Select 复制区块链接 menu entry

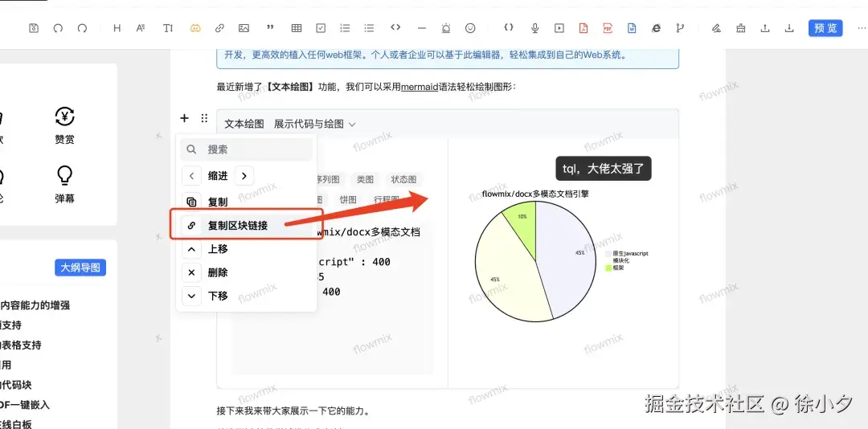click(x=247, y=225)
